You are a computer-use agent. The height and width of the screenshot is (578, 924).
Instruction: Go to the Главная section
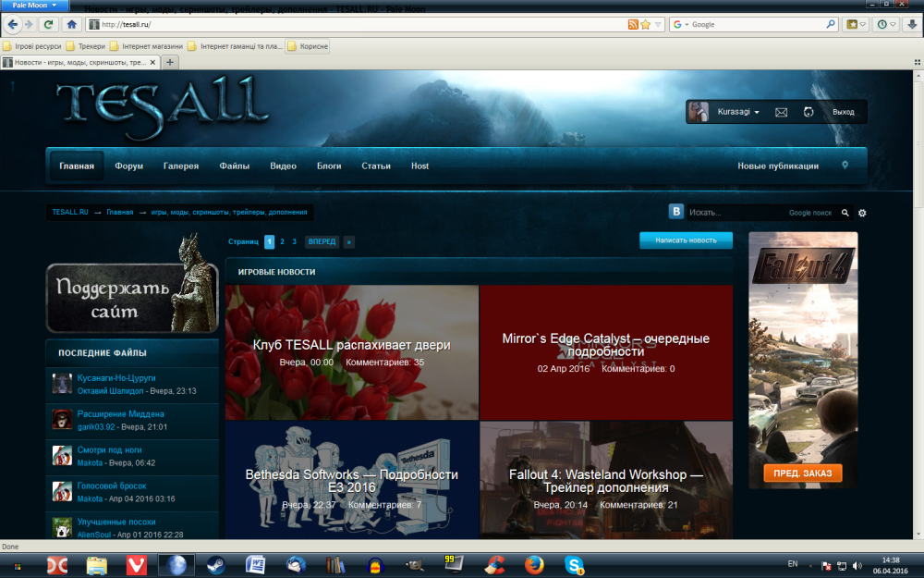(77, 166)
